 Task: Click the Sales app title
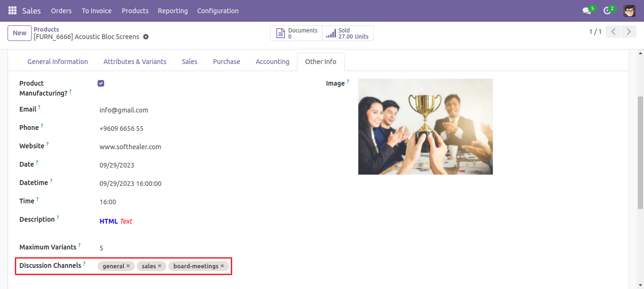[x=32, y=11]
